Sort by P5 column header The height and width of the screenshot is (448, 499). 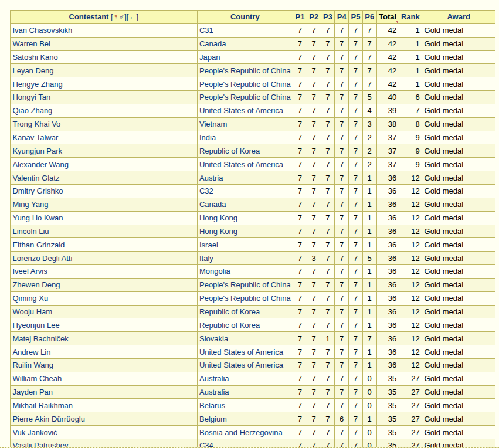click(355, 17)
